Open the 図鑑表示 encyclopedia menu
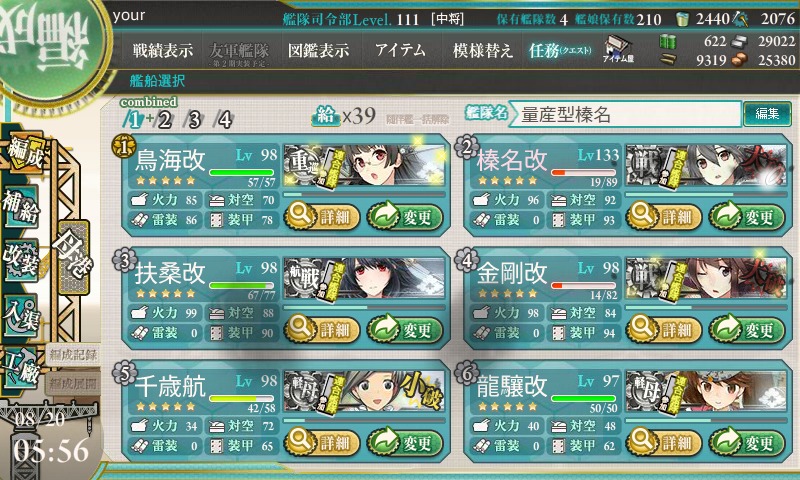 [x=318, y=50]
